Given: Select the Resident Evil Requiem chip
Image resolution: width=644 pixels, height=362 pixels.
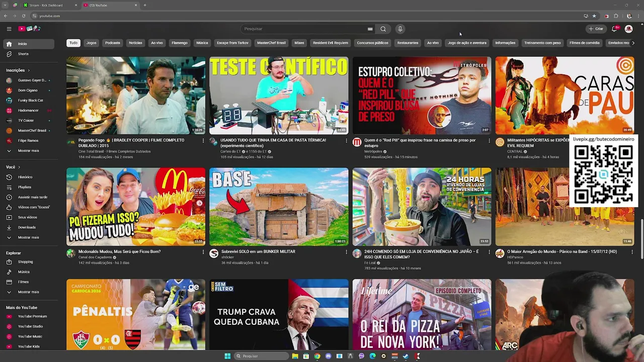Looking at the screenshot, I should click(x=331, y=43).
